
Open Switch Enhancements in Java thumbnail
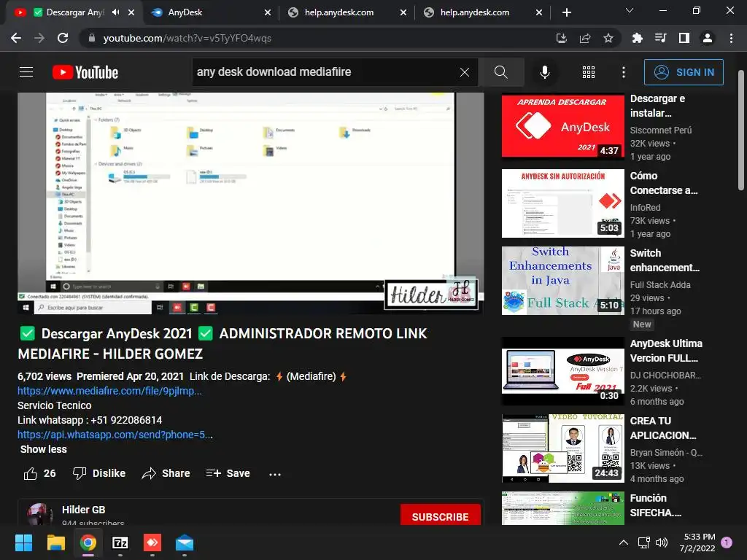tap(562, 281)
